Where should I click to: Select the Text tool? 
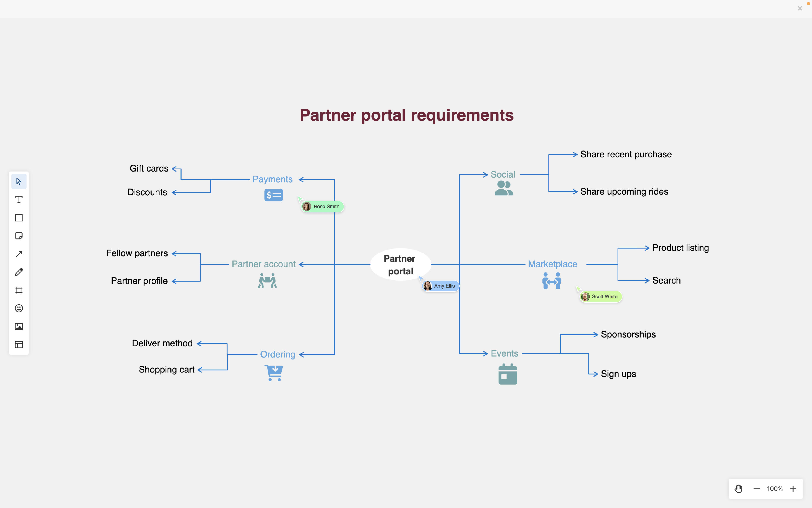pyautogui.click(x=19, y=200)
